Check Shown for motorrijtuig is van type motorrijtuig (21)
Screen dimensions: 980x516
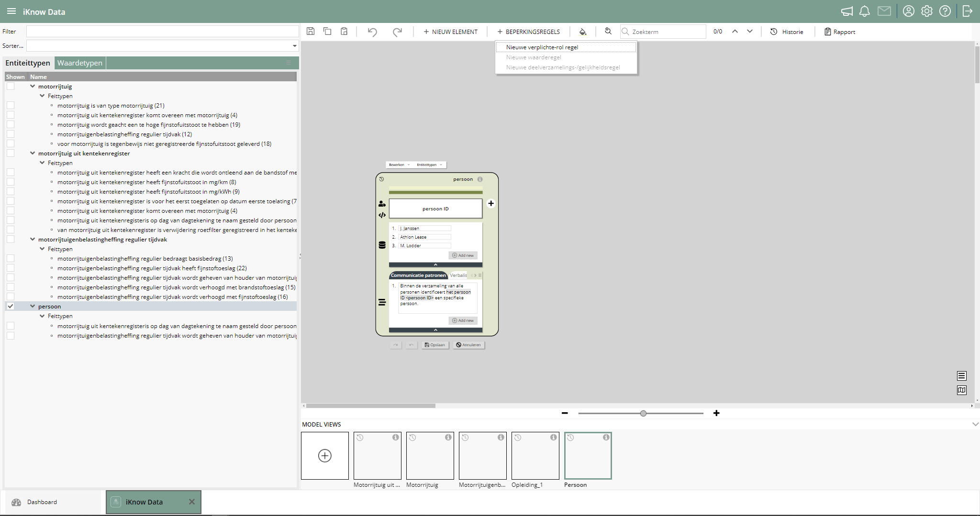11,105
